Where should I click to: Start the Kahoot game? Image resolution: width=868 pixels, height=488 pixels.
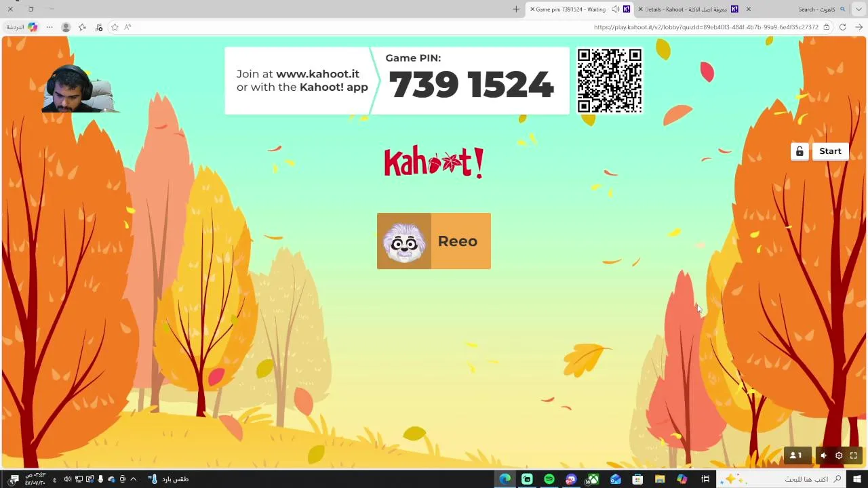(x=830, y=151)
